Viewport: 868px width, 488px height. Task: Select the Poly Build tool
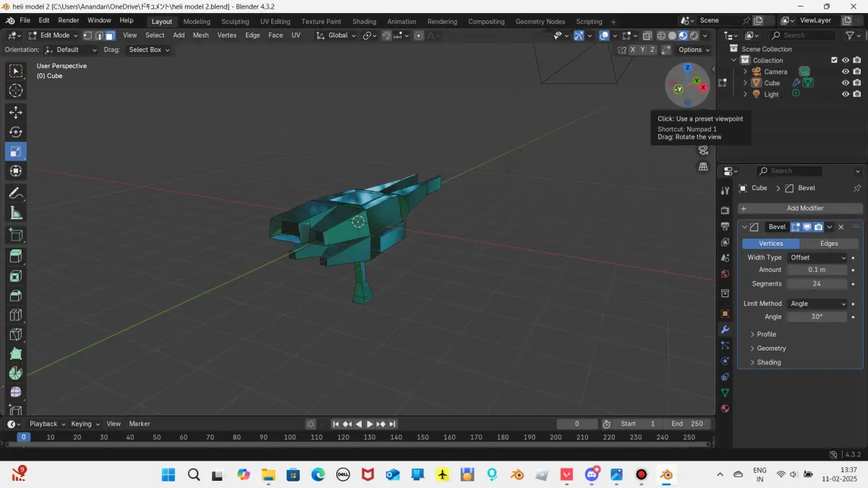click(15, 354)
